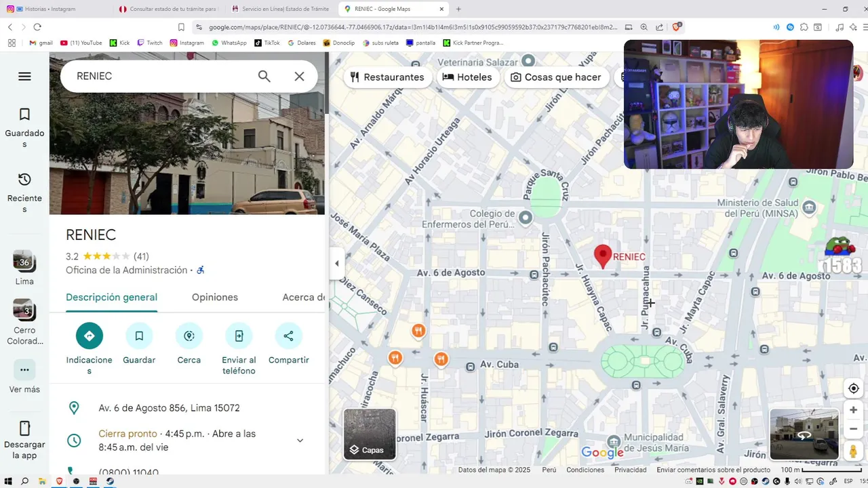Zoom in the map with plus button
The image size is (868, 488).
click(854, 410)
